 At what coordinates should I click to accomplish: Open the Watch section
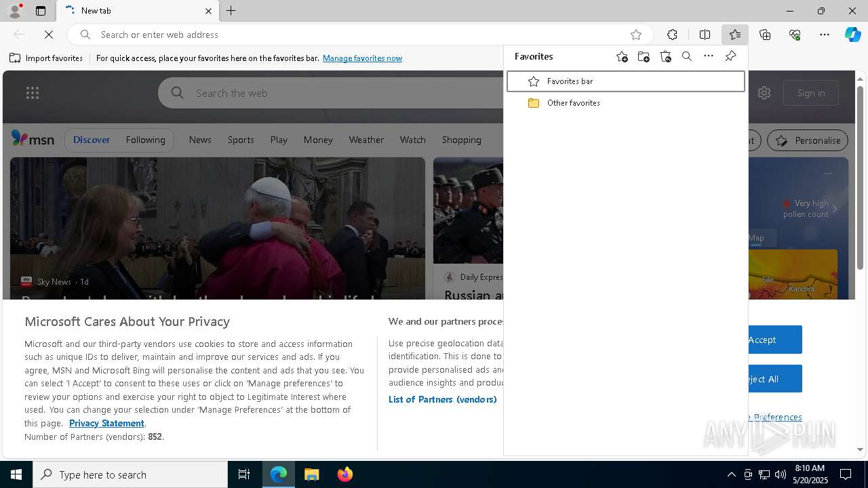click(x=412, y=140)
